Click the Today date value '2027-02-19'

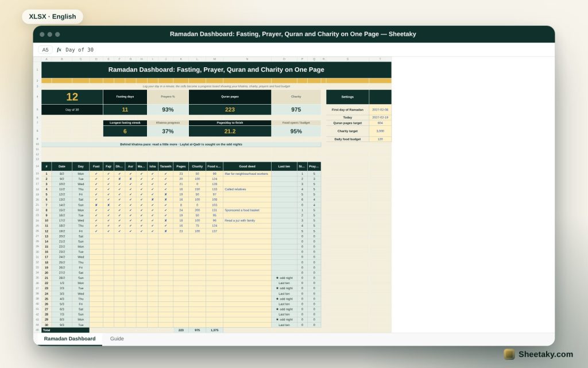click(x=380, y=117)
